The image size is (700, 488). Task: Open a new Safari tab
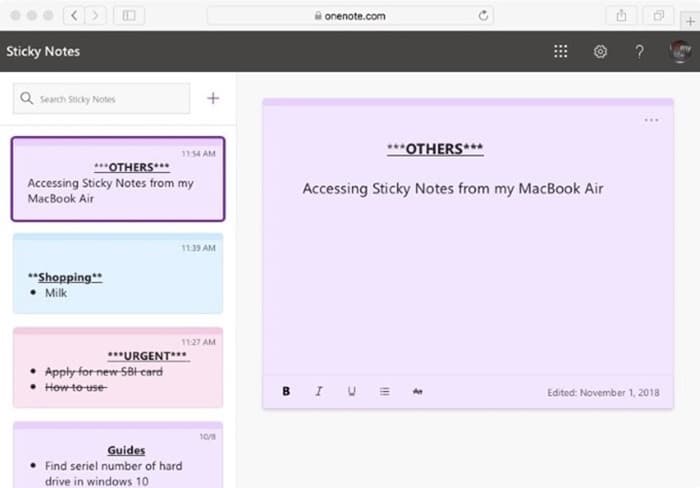click(690, 21)
